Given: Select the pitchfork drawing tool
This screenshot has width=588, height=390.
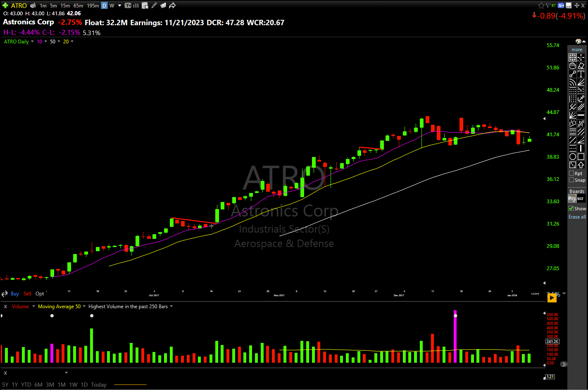Looking at the screenshot, I should point(573,107).
